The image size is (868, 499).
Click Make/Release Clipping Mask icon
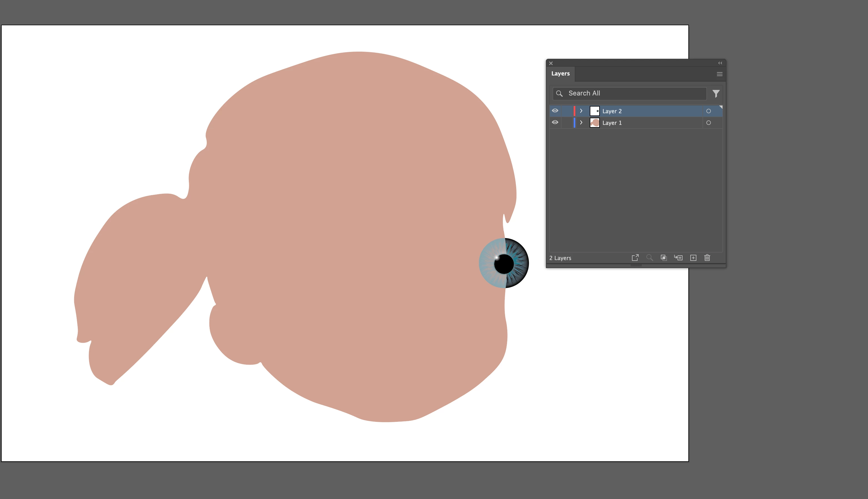664,258
